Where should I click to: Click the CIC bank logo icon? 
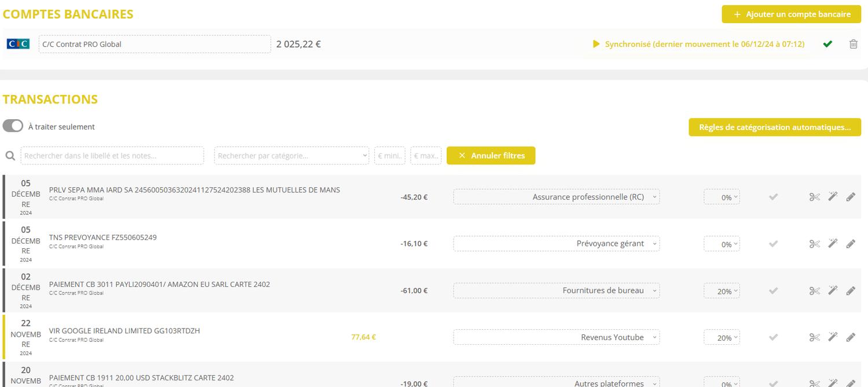18,44
